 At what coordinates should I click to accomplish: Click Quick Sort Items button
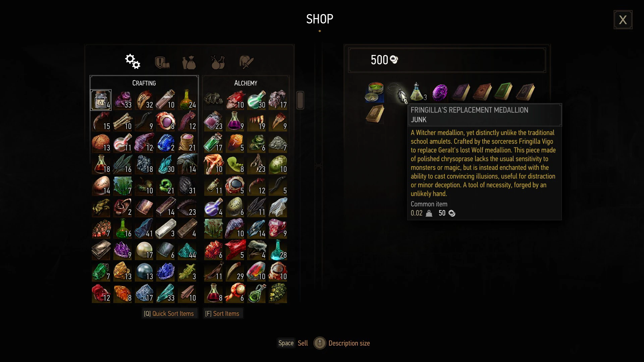point(169,314)
